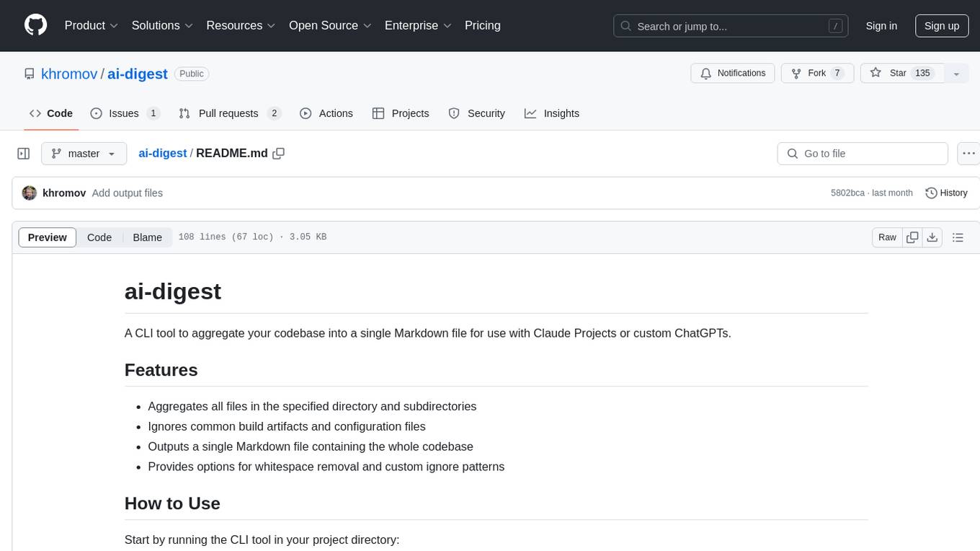Switch to the Issues tab
The height and width of the screenshot is (551, 980).
125,113
